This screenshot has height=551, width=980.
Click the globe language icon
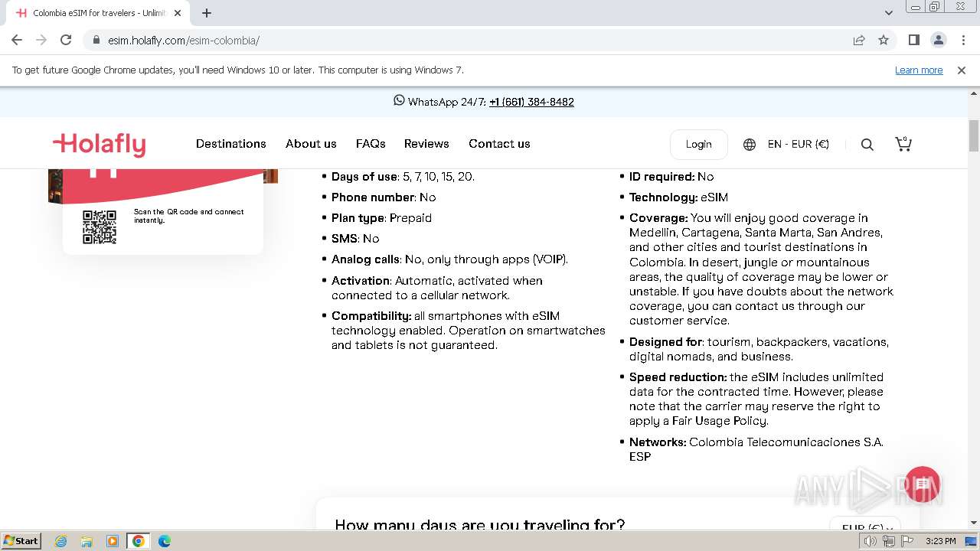(750, 145)
